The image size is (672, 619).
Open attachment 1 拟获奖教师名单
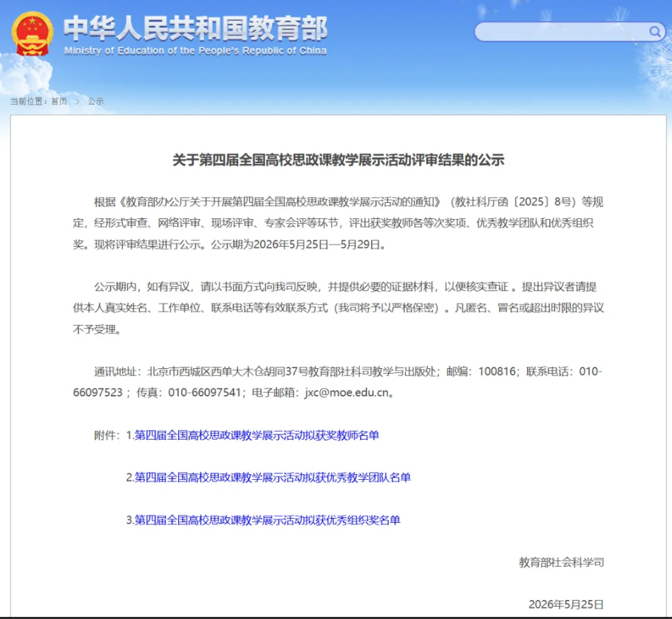(x=257, y=435)
